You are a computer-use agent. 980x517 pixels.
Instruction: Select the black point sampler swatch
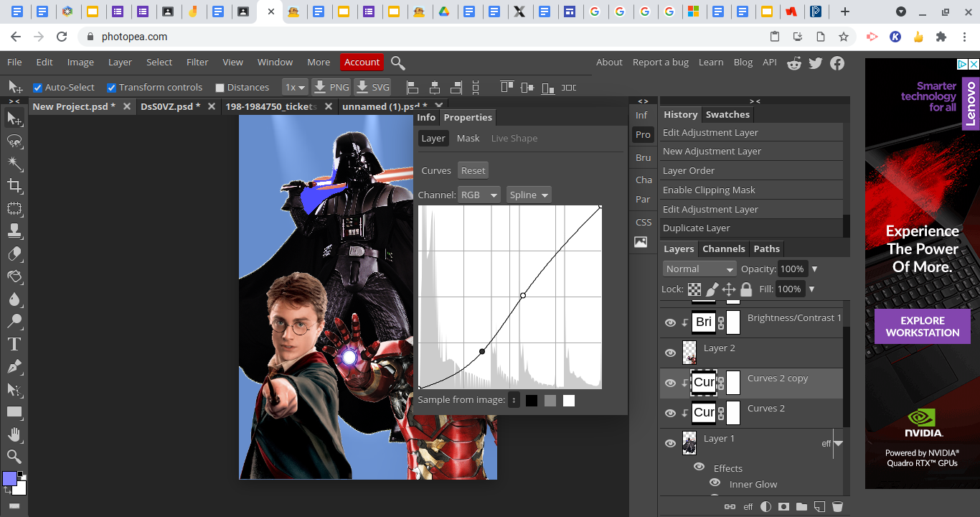531,401
